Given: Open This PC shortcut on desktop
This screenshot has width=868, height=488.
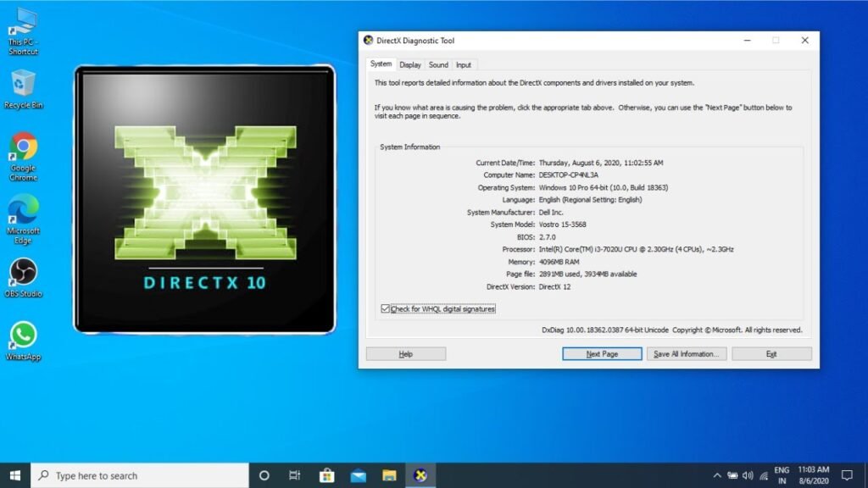Looking at the screenshot, I should [x=23, y=31].
